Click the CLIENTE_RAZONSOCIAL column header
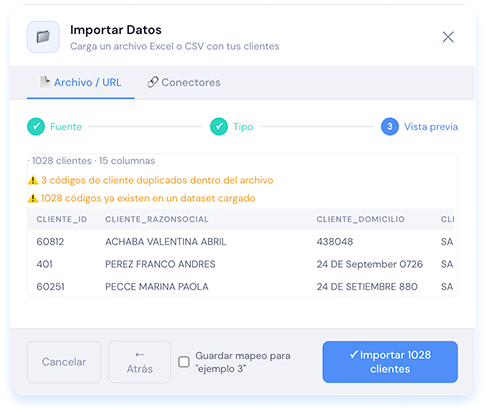The width and height of the screenshot is (486, 412). [157, 219]
